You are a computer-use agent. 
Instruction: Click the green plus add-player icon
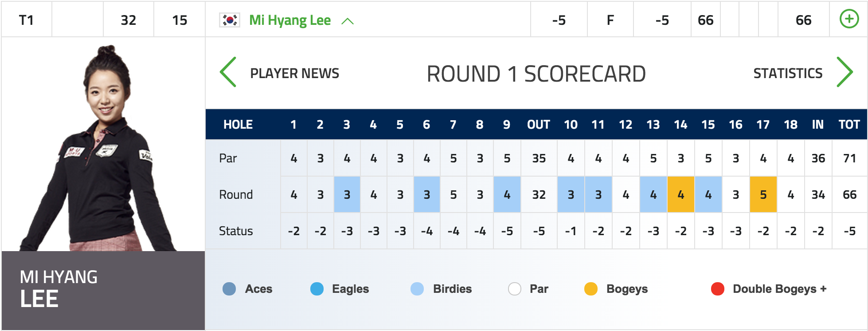click(x=849, y=20)
